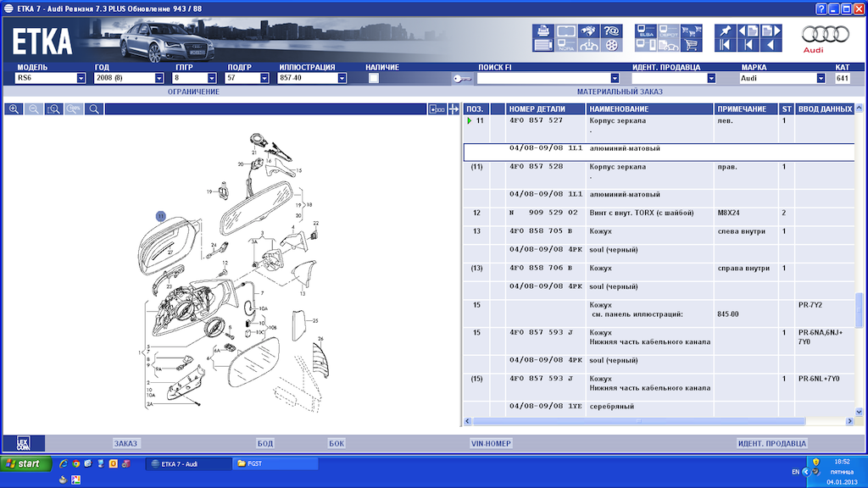Click the wheel rim icon
This screenshot has height=488, width=868.
pyautogui.click(x=612, y=45)
